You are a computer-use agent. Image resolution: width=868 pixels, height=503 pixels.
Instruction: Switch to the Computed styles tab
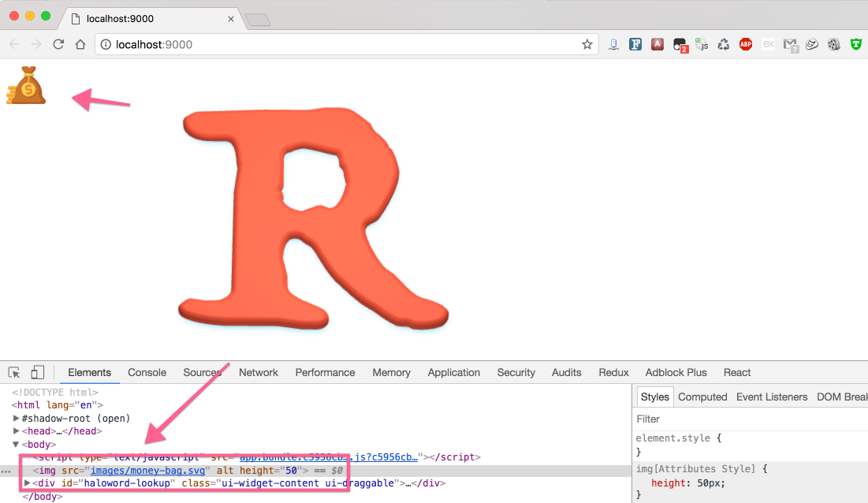(702, 397)
